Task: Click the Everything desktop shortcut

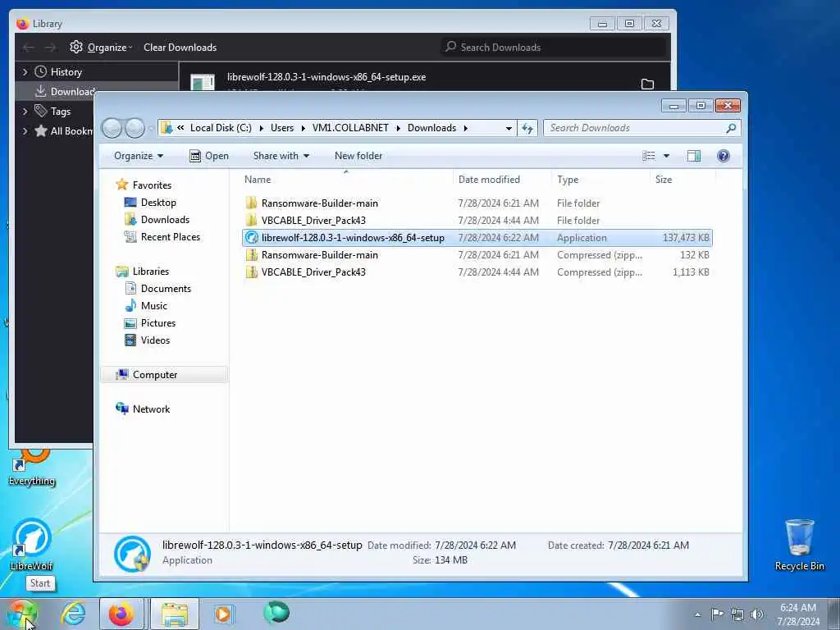Action: (32, 468)
